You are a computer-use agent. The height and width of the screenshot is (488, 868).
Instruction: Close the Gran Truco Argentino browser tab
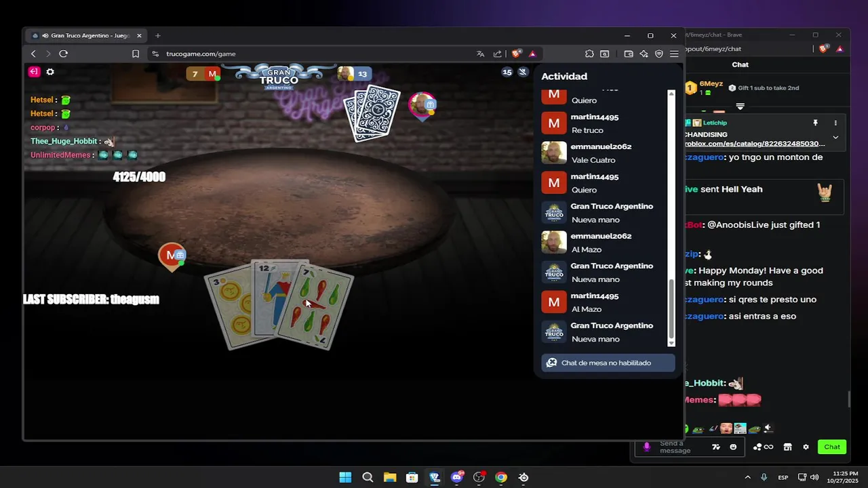click(x=139, y=36)
